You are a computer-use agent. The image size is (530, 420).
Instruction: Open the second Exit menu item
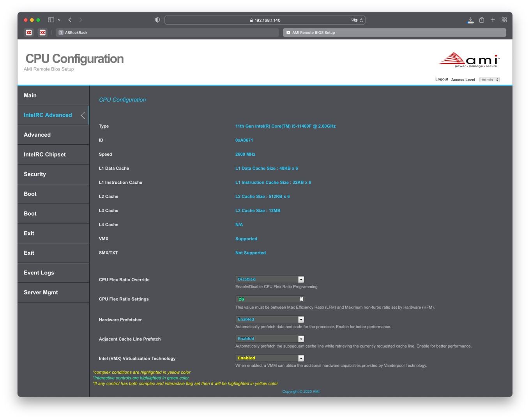tap(53, 253)
